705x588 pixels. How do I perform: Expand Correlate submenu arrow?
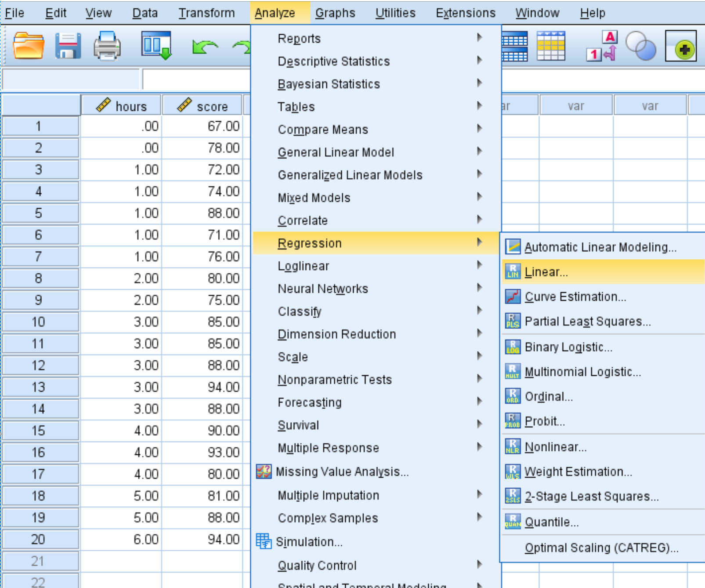(480, 220)
